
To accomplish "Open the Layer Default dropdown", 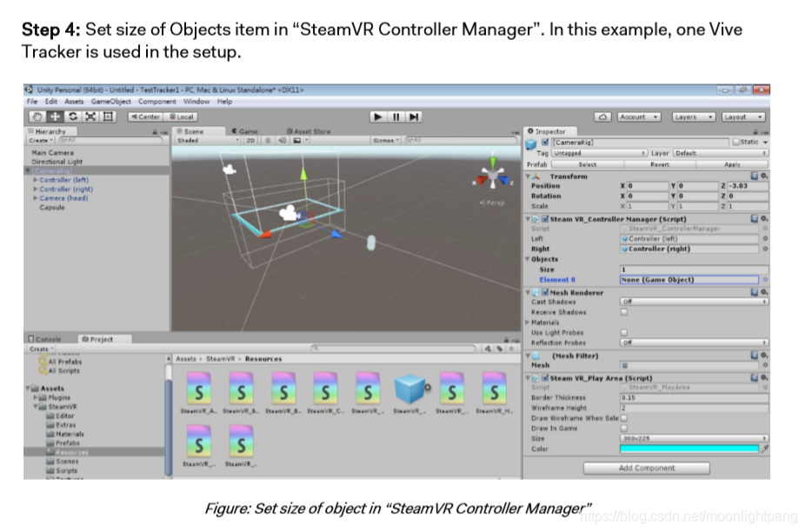I will tap(721, 153).
